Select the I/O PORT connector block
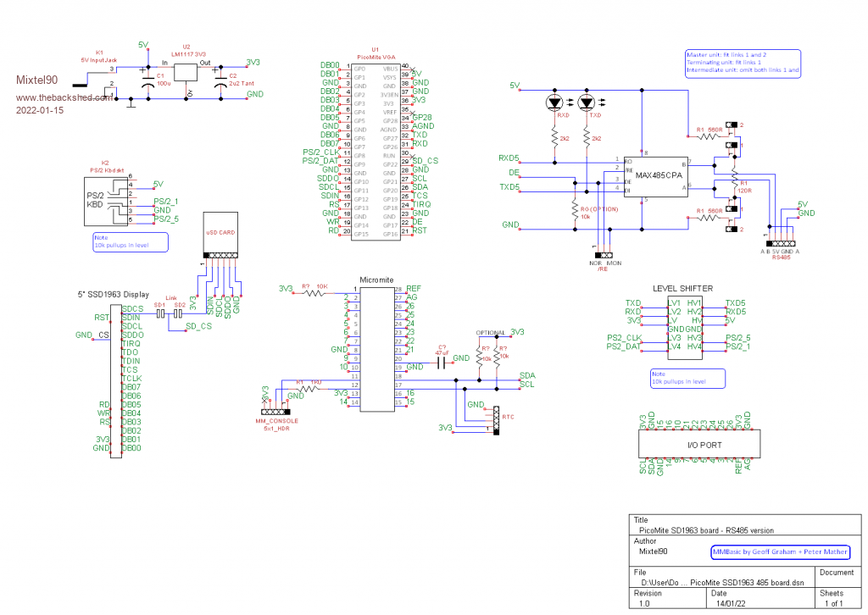The image size is (868, 615). point(693,444)
